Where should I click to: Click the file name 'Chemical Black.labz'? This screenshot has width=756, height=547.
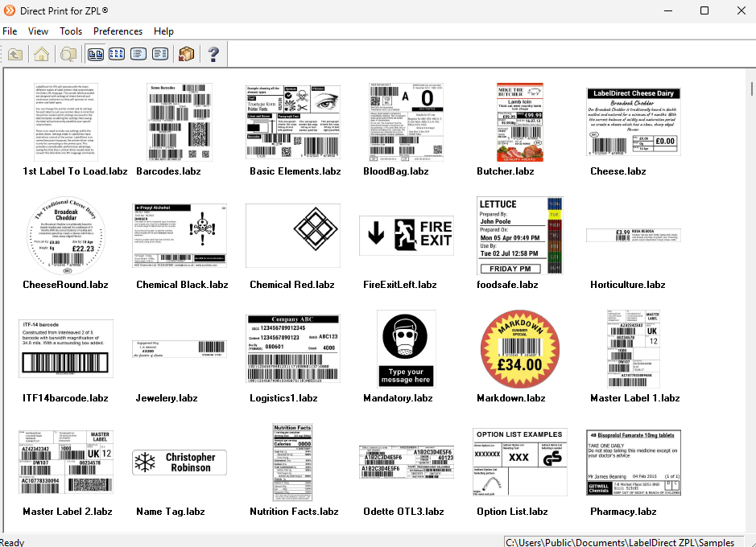[182, 285]
